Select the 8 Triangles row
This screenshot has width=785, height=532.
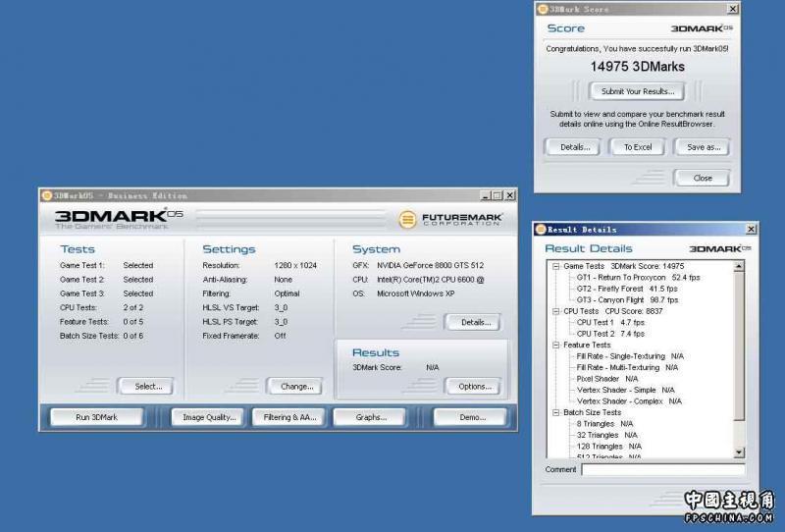604,424
